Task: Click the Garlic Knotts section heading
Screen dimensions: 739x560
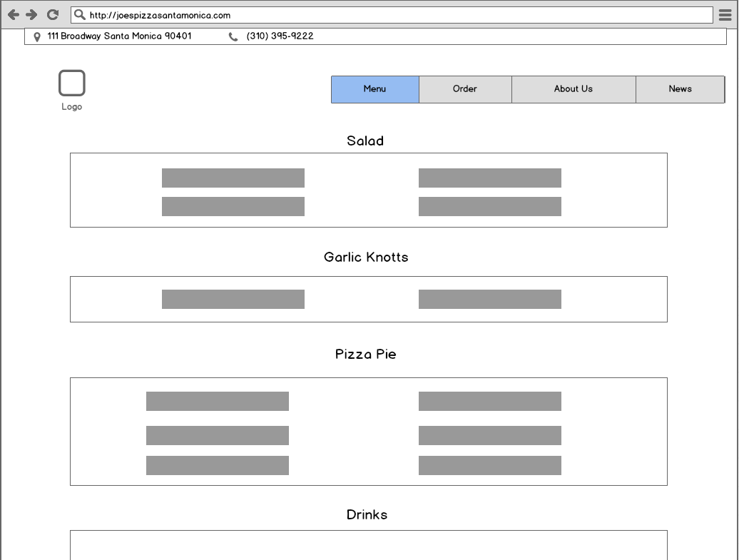Action: [x=366, y=258]
